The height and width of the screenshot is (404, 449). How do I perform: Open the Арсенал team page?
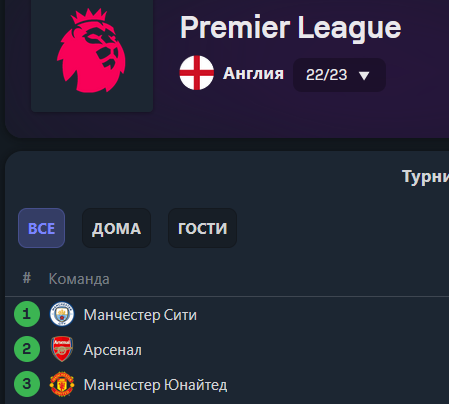[113, 350]
